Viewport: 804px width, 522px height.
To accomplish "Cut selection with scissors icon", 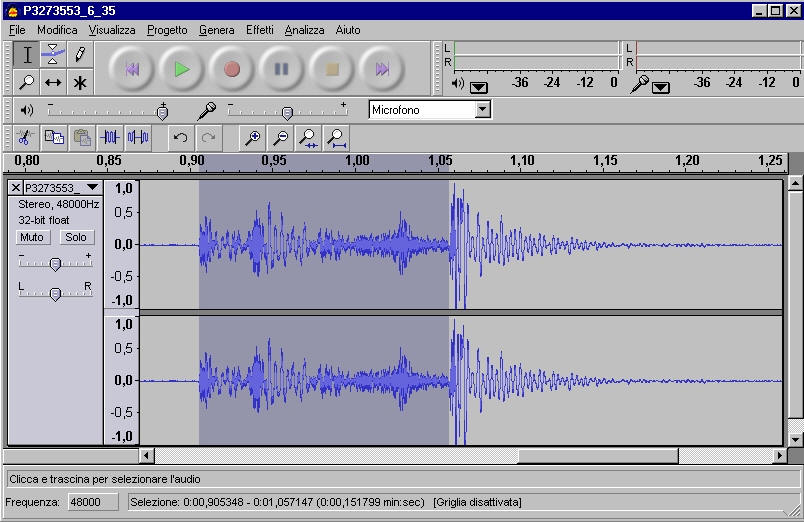I will click(x=25, y=137).
